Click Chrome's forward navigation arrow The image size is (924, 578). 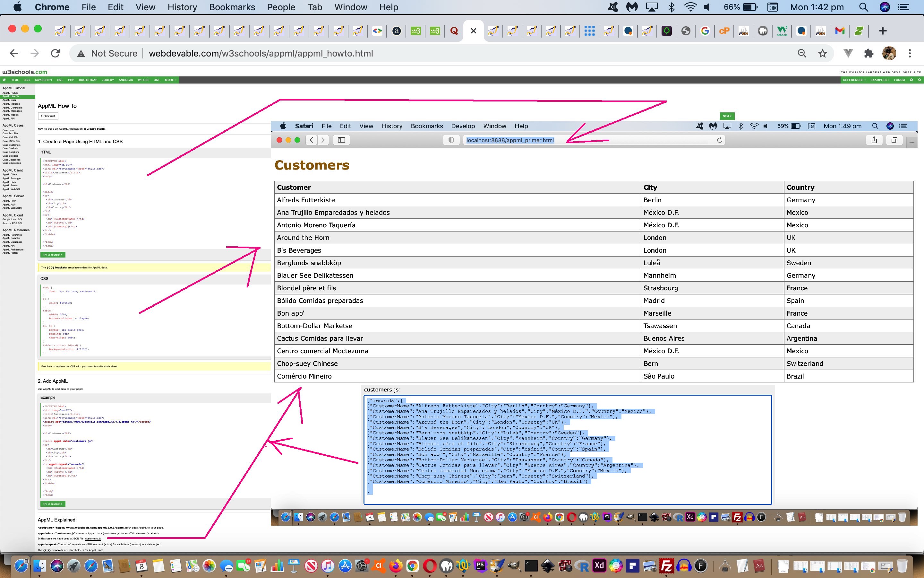pyautogui.click(x=35, y=54)
